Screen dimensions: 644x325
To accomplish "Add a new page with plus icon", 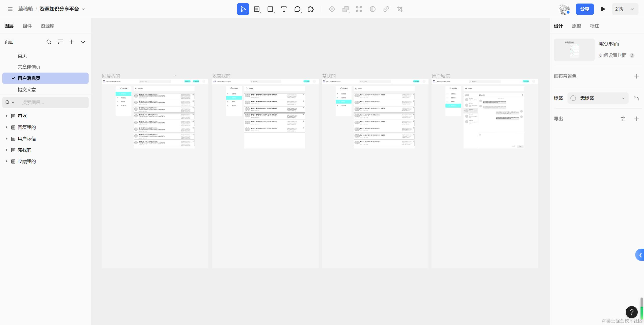I will 71,42.
